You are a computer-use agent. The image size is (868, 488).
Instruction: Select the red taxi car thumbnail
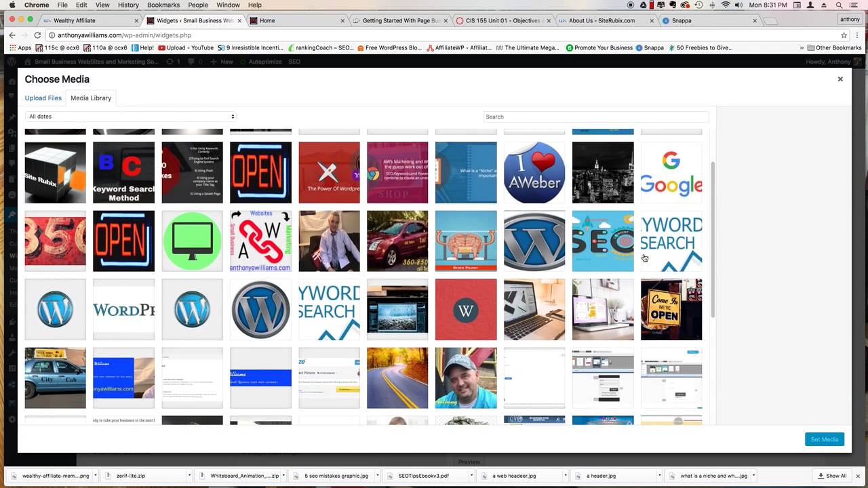click(397, 241)
